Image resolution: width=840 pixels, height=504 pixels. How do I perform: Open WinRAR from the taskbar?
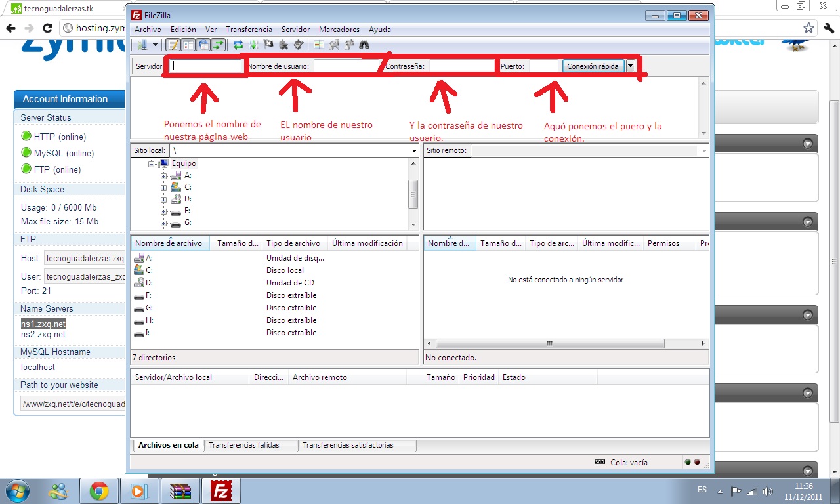(x=180, y=491)
